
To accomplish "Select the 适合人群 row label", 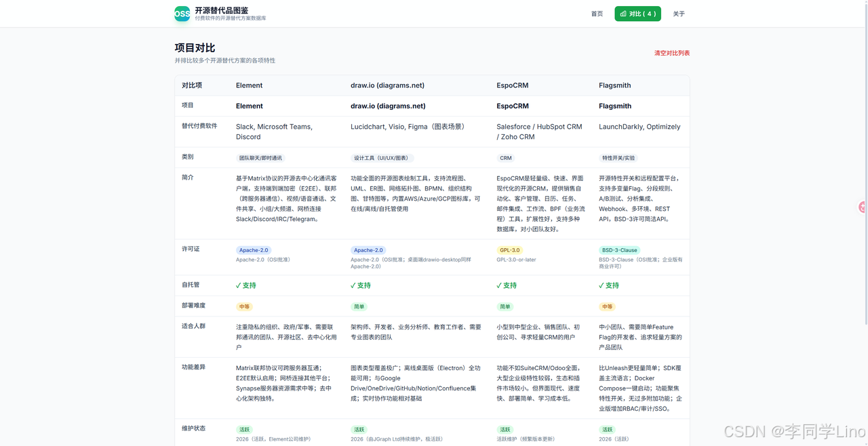I will pyautogui.click(x=194, y=326).
